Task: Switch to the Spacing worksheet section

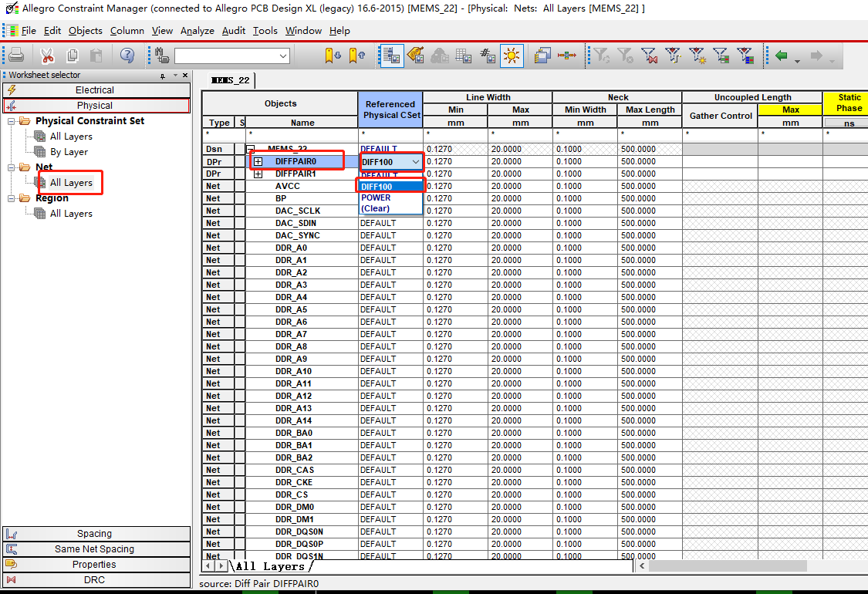Action: coord(95,534)
